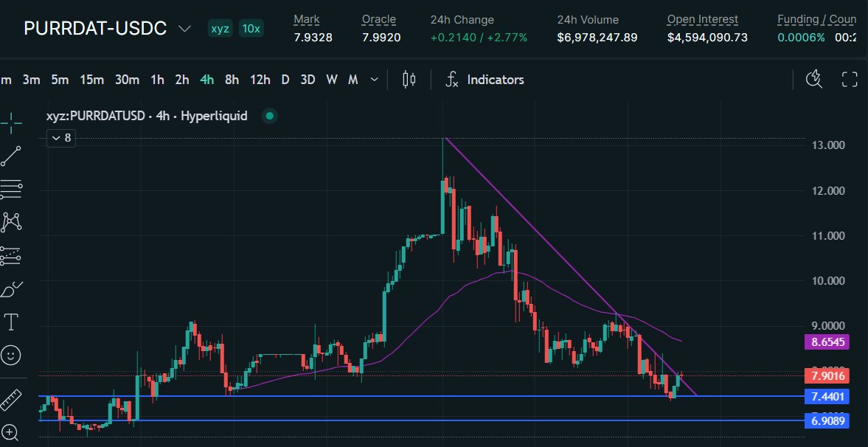Image resolution: width=868 pixels, height=447 pixels.
Task: Expand the collapsed indicators legend showing 8
Action: click(61, 138)
